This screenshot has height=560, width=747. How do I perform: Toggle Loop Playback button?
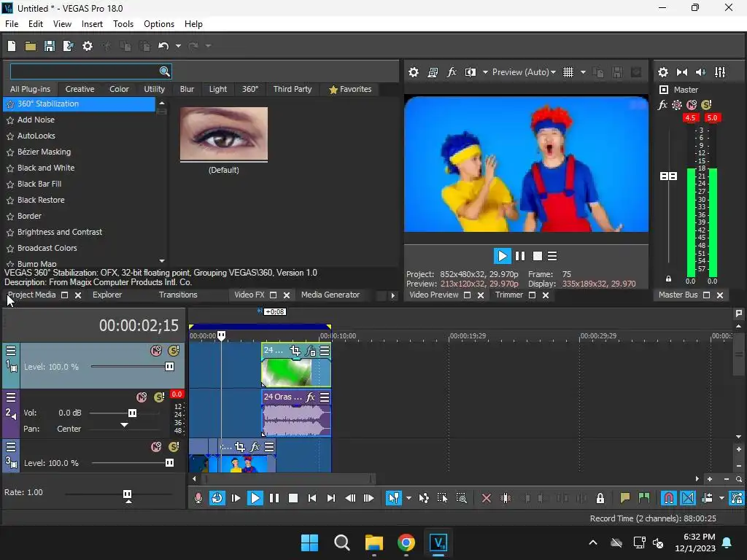coord(217,498)
